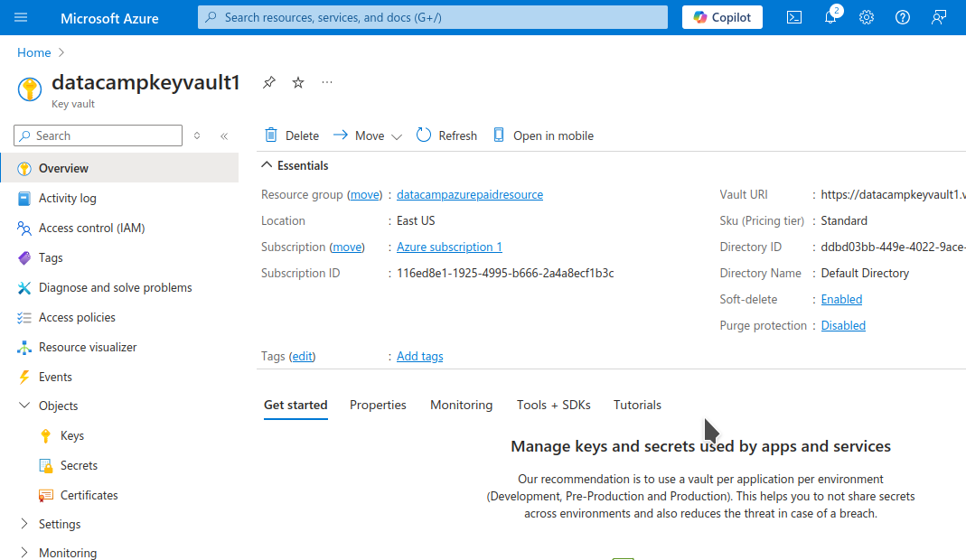
Task: Click Add tags link
Action: 419,356
